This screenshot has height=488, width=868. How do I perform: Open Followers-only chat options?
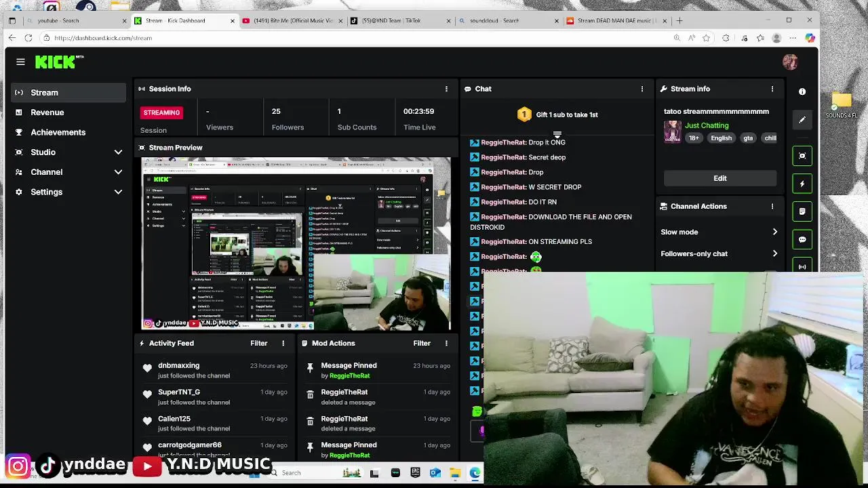coord(719,253)
